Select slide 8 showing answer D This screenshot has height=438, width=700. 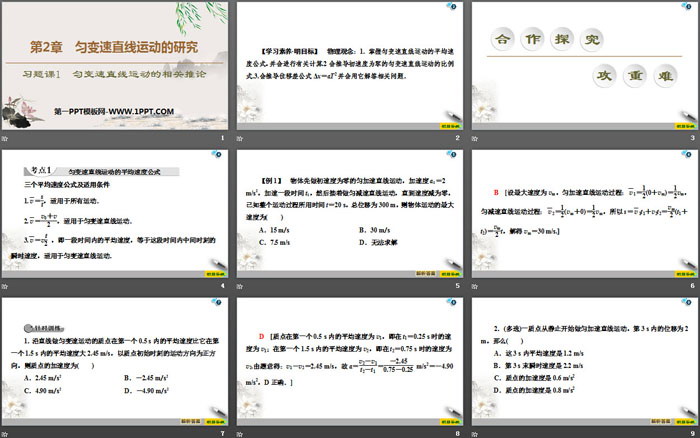tap(348, 362)
